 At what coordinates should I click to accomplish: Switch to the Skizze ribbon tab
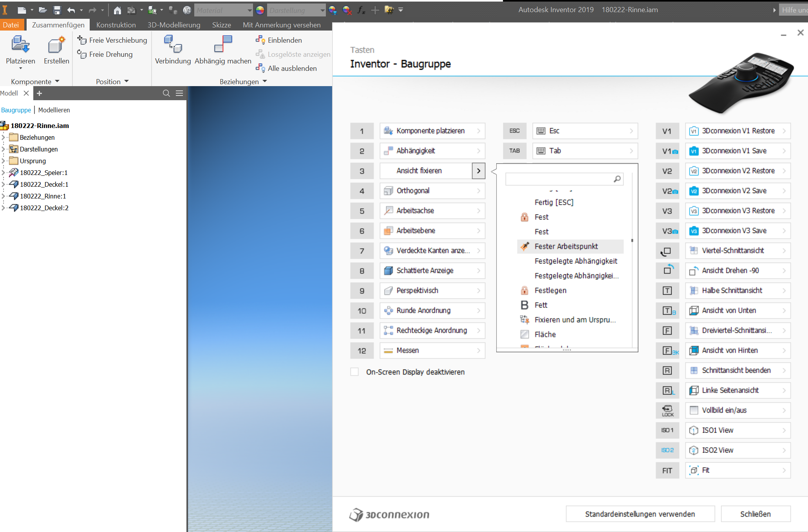(x=222, y=25)
